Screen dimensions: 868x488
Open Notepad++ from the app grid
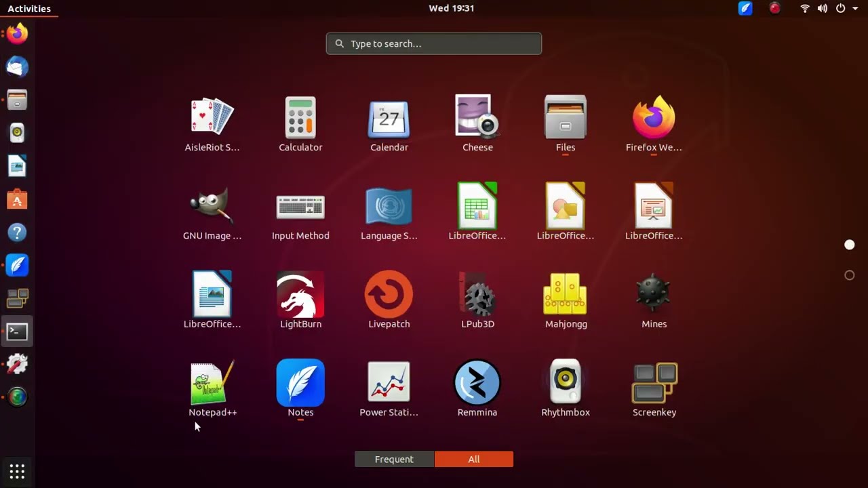point(212,388)
